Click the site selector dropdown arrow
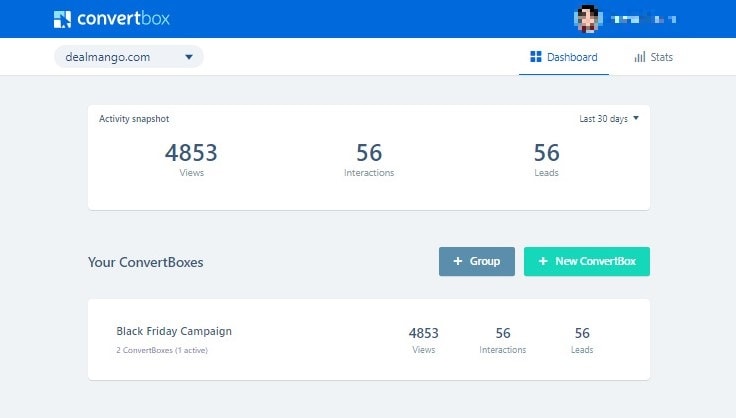Image resolution: width=736 pixels, height=418 pixels. (189, 57)
